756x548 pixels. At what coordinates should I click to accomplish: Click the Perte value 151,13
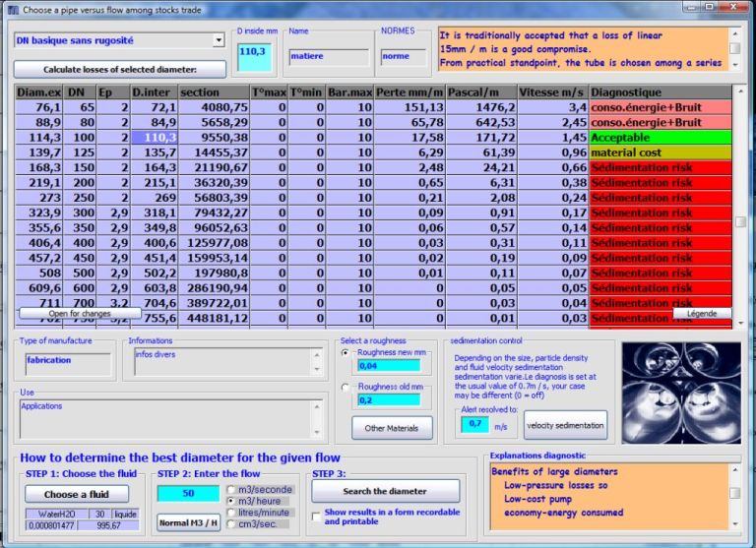pyautogui.click(x=409, y=107)
